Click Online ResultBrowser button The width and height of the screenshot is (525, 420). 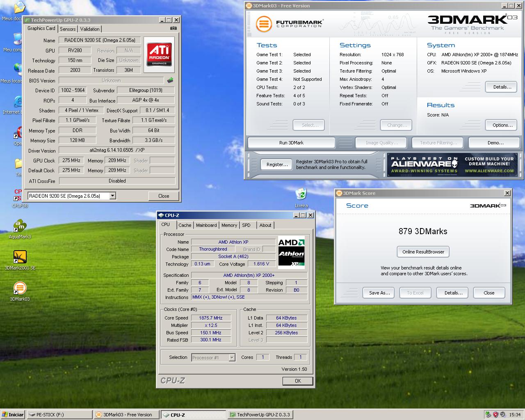pos(423,252)
